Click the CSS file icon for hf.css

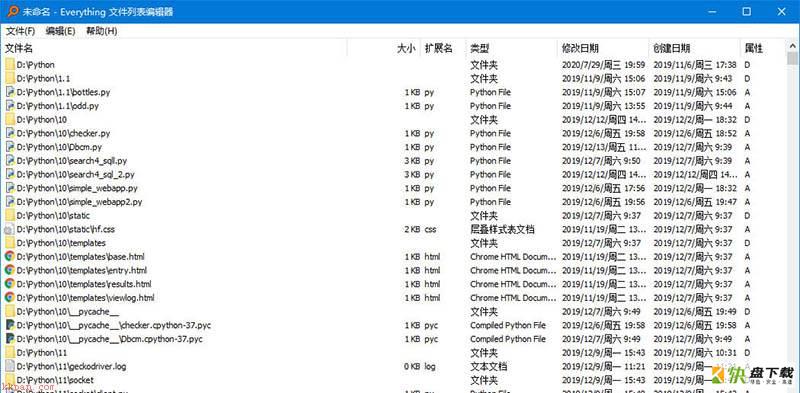pos(10,229)
